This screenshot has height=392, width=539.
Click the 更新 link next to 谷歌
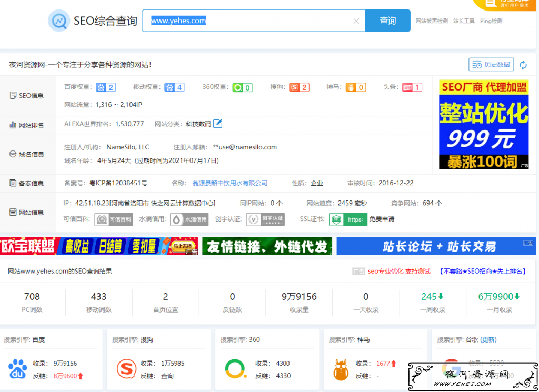click(x=488, y=340)
